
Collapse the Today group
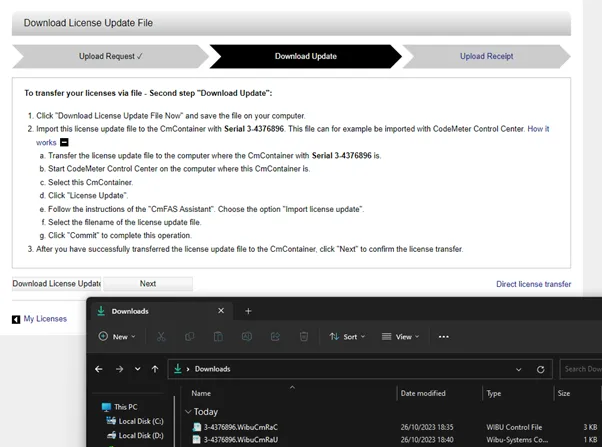click(188, 412)
